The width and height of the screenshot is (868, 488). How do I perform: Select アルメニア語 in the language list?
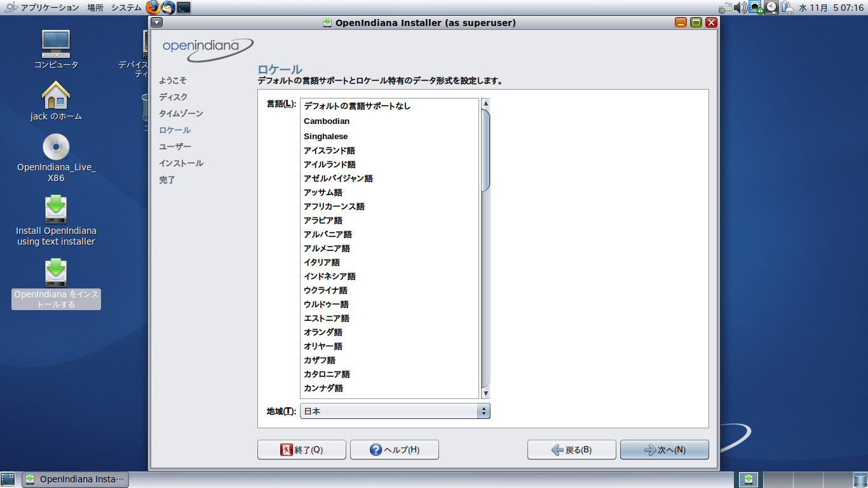point(390,248)
